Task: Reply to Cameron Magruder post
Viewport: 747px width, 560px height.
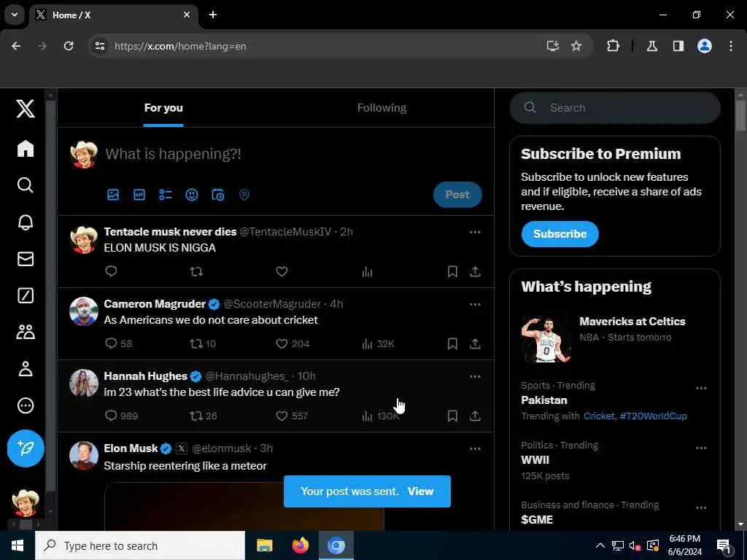Action: coord(111,344)
